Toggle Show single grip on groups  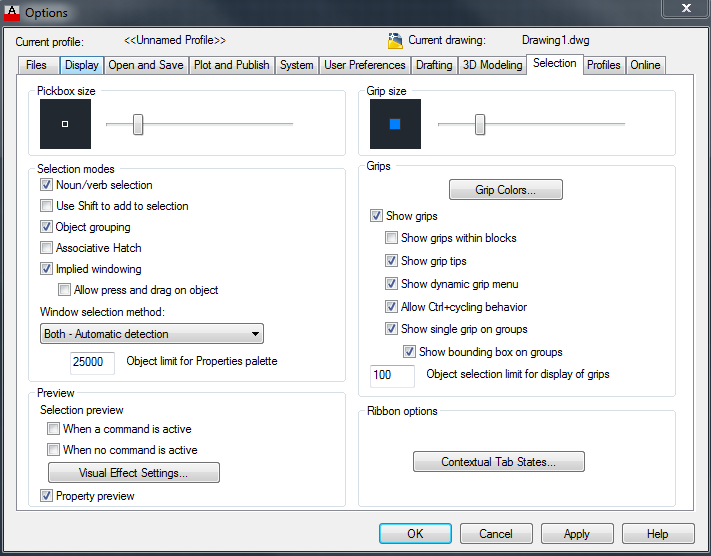391,329
